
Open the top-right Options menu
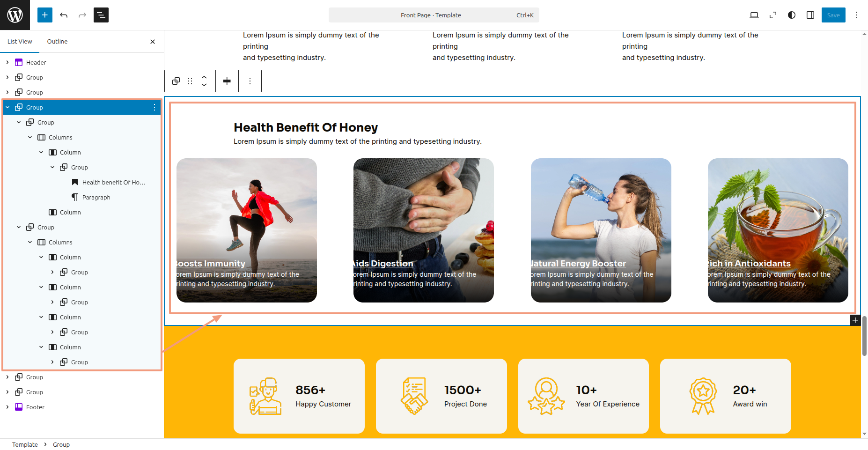click(857, 15)
